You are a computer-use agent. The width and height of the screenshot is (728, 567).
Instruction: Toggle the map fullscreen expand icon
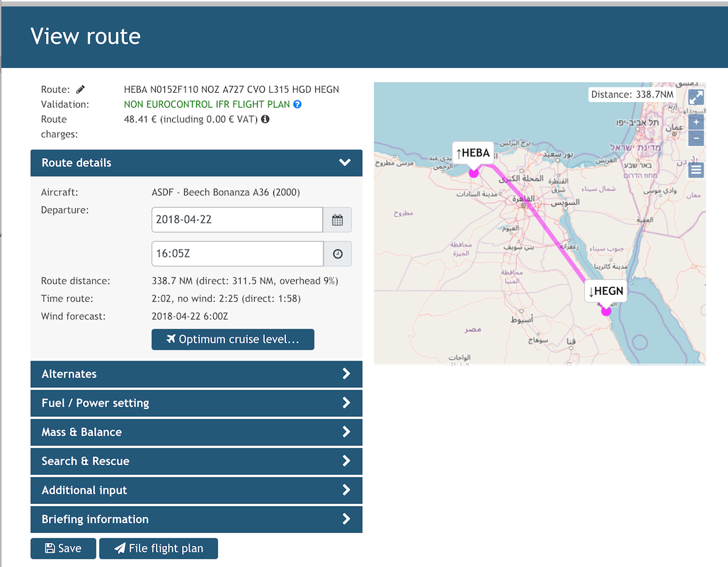(696, 97)
